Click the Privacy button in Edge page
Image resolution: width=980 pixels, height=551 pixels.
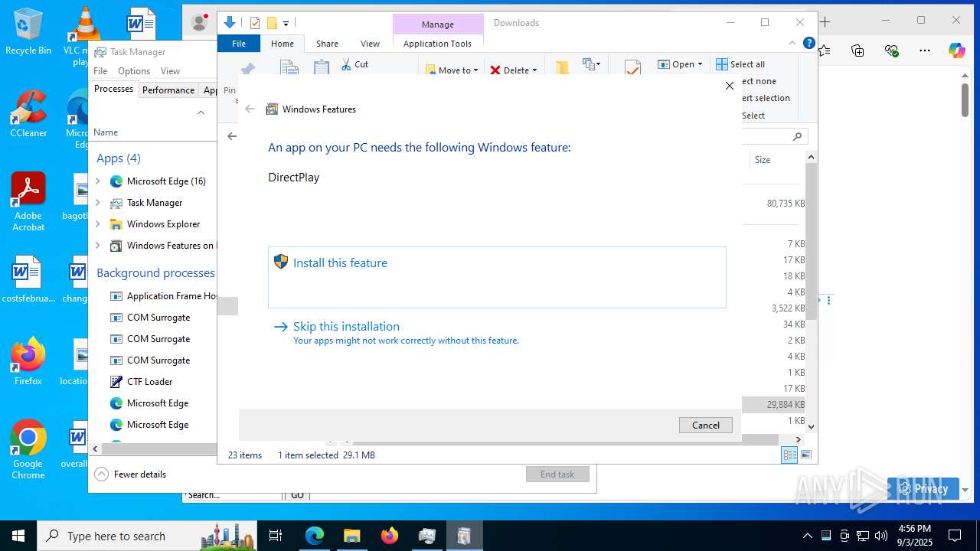[923, 489]
